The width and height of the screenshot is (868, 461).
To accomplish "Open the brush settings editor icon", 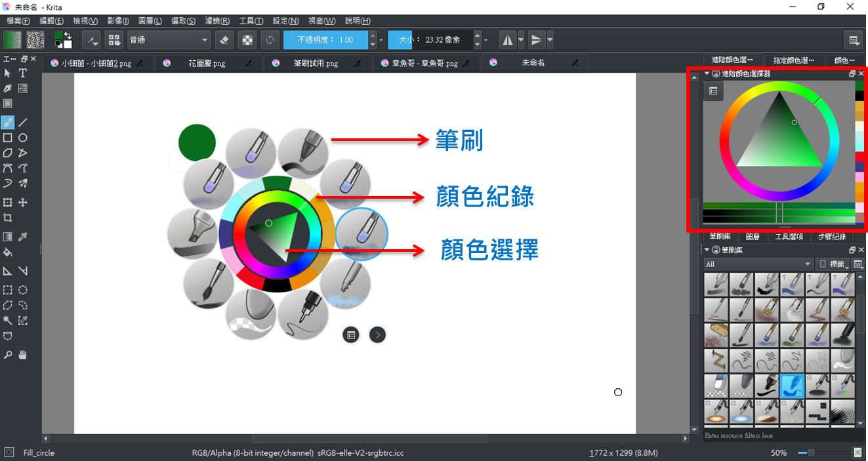I will (92, 40).
